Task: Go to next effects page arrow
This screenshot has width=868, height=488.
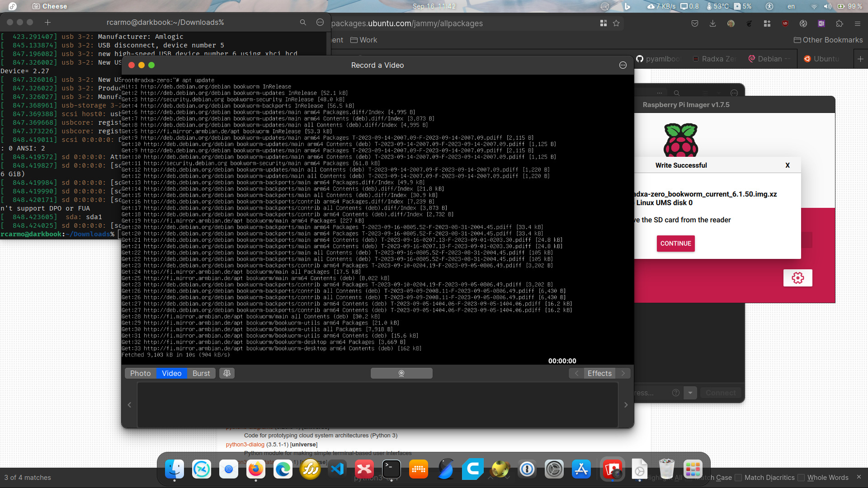Action: [623, 373]
